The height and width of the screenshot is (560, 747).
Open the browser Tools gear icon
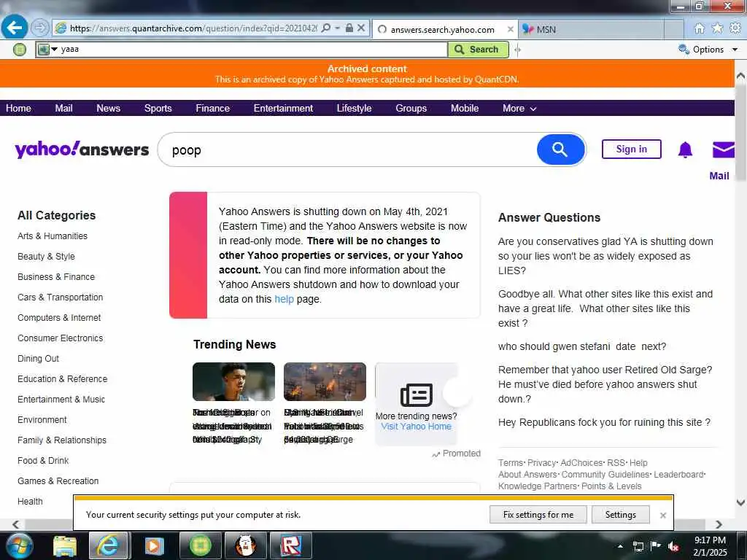click(735, 28)
